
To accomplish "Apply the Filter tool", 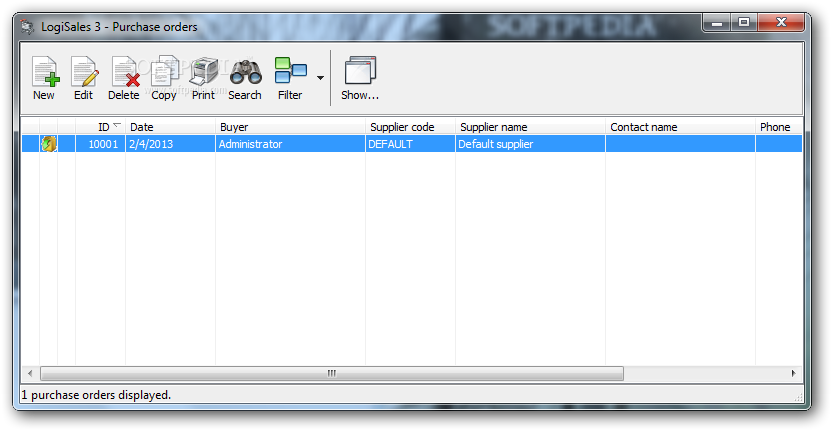I will click(x=290, y=79).
